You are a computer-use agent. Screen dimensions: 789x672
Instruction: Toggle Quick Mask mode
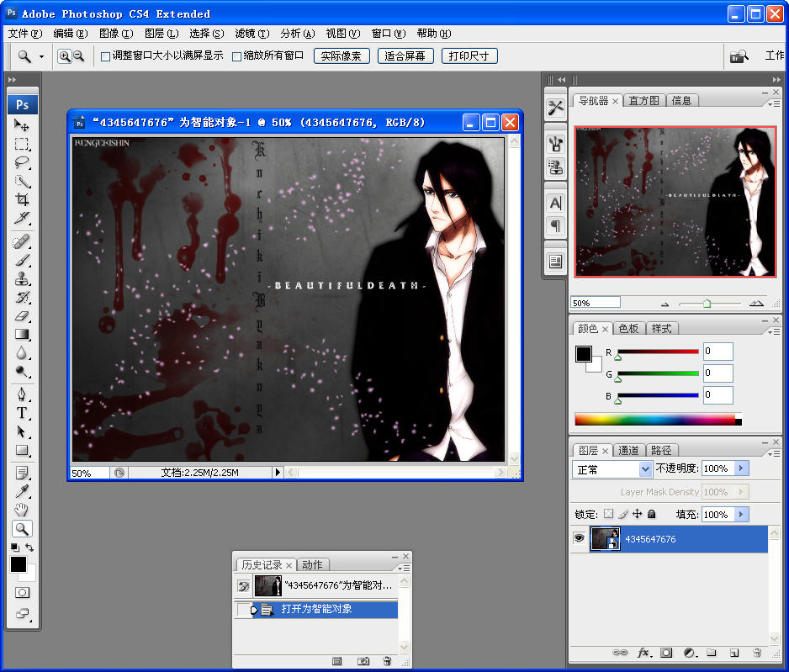pyautogui.click(x=22, y=593)
